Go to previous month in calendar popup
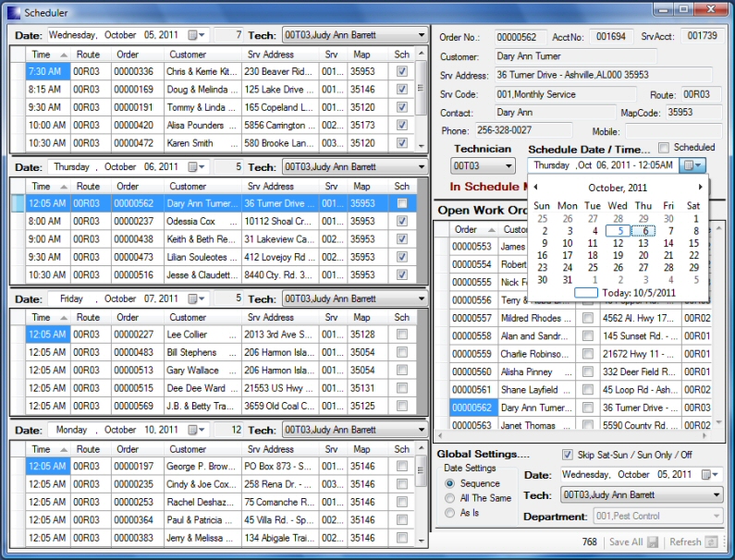The height and width of the screenshot is (560, 735). click(535, 188)
